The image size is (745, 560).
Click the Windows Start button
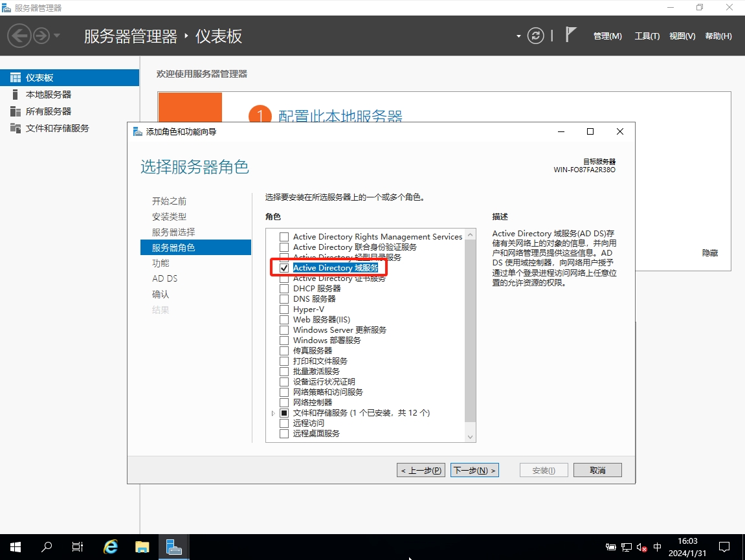point(15,547)
